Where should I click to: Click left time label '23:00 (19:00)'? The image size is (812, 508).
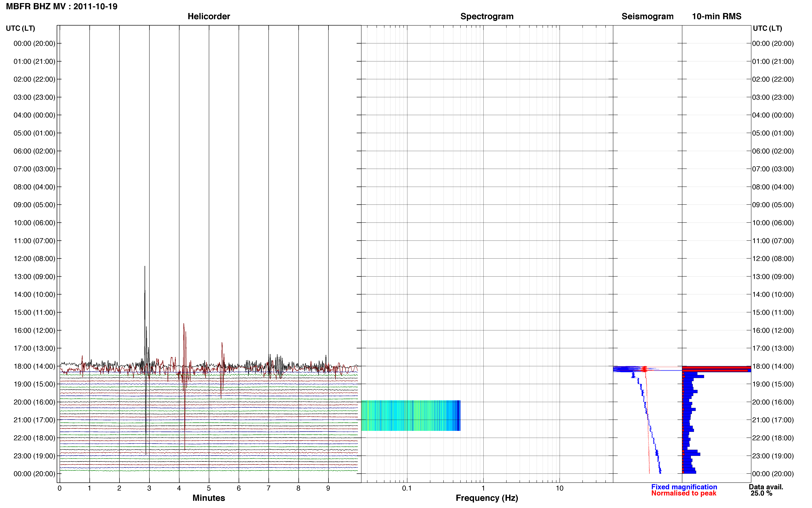[34, 456]
